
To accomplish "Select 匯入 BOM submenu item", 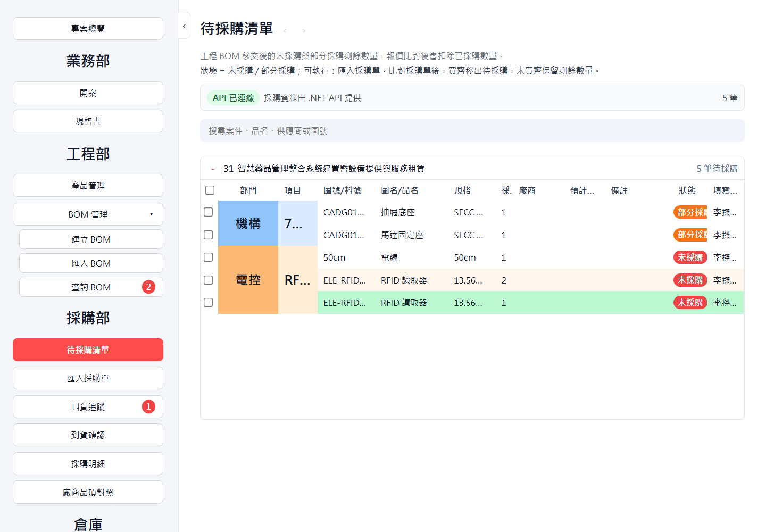I will click(x=91, y=263).
